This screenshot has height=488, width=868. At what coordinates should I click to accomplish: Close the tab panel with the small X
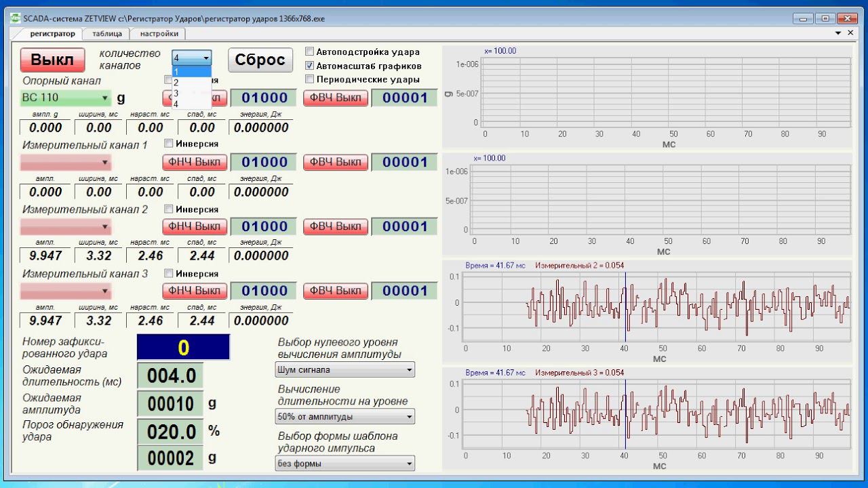click(850, 33)
